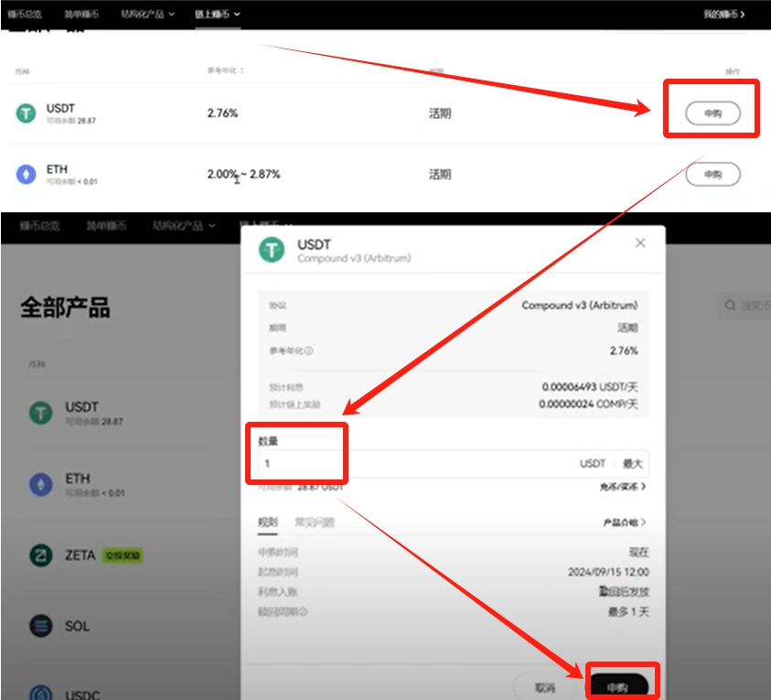Open 简单赚币 in lower navigation bar
Image resolution: width=771 pixels, height=700 pixels.
click(106, 225)
